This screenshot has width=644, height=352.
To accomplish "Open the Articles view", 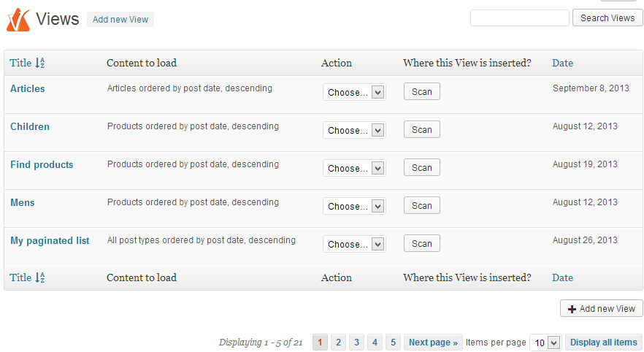I will tap(28, 88).
